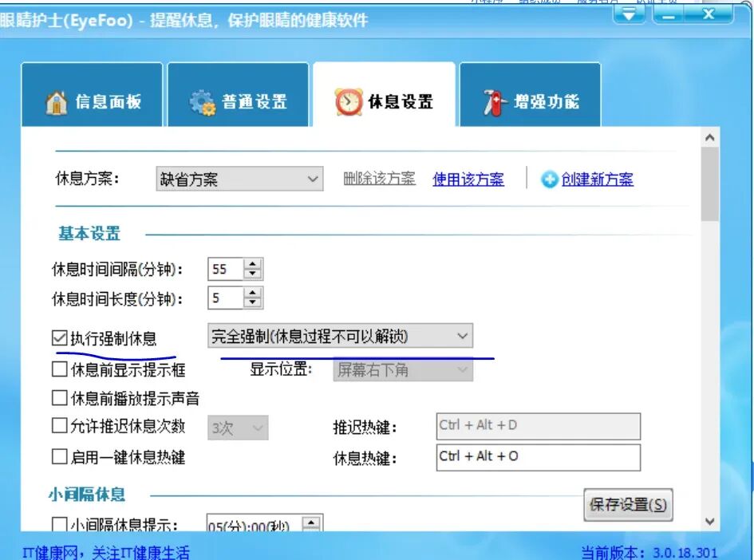Screen dimensions: 754x560
Task: Click the 休息热键 Ctrl+Alt+O field
Action: 539,458
